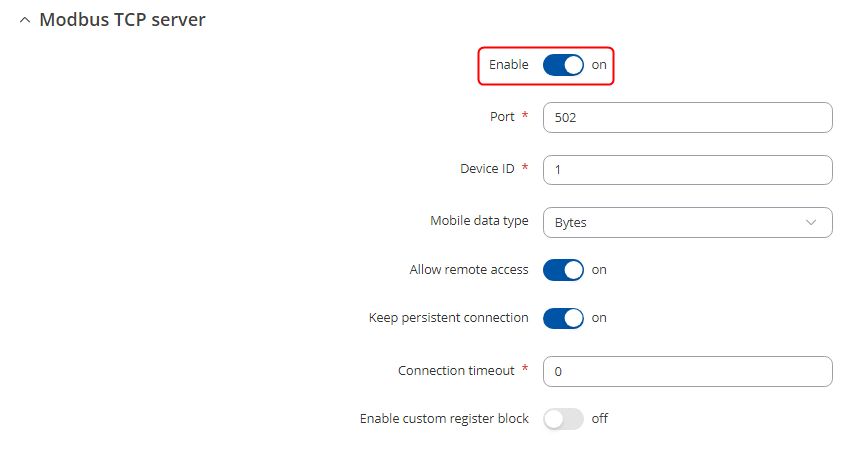Click the Keep persistent connection label
The width and height of the screenshot is (853, 456).
tap(449, 318)
